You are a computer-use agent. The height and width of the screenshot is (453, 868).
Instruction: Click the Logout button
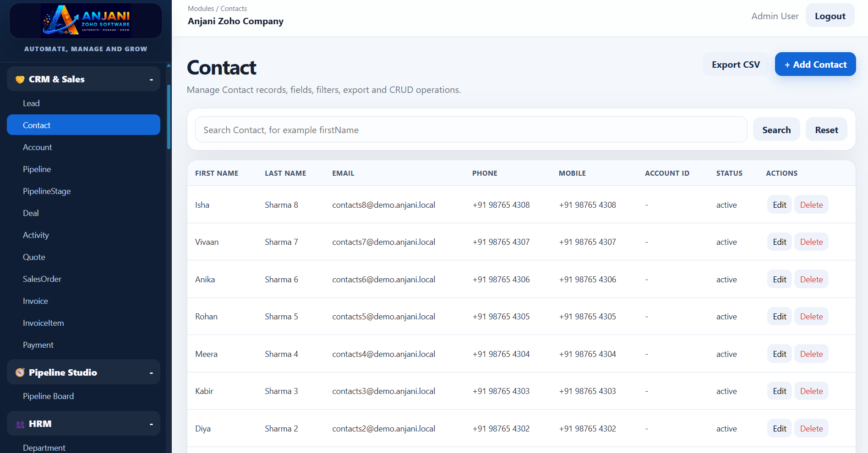pyautogui.click(x=830, y=16)
